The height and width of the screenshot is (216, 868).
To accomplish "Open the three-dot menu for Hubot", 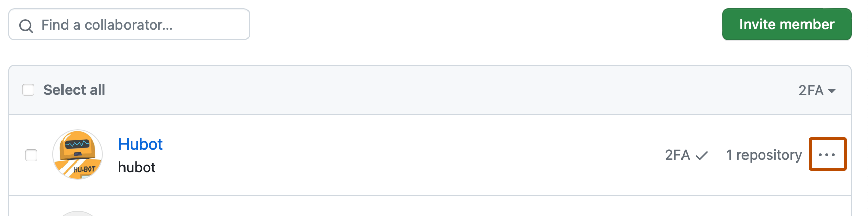I will 827,154.
